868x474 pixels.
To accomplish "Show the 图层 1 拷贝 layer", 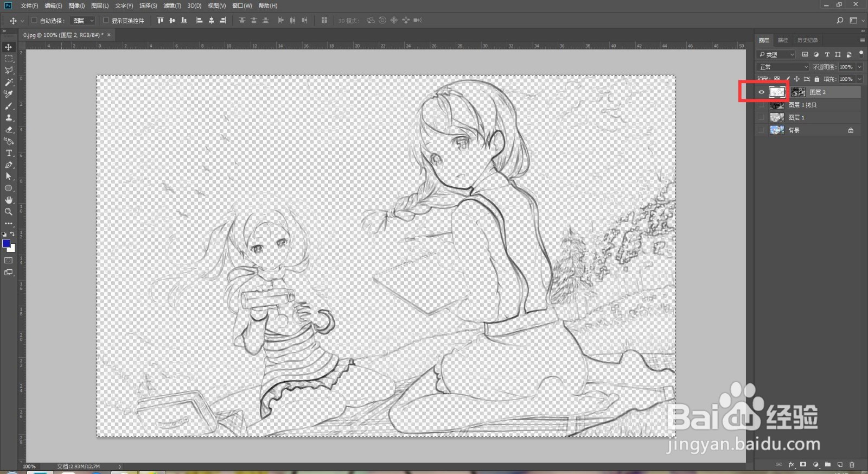I will (761, 105).
